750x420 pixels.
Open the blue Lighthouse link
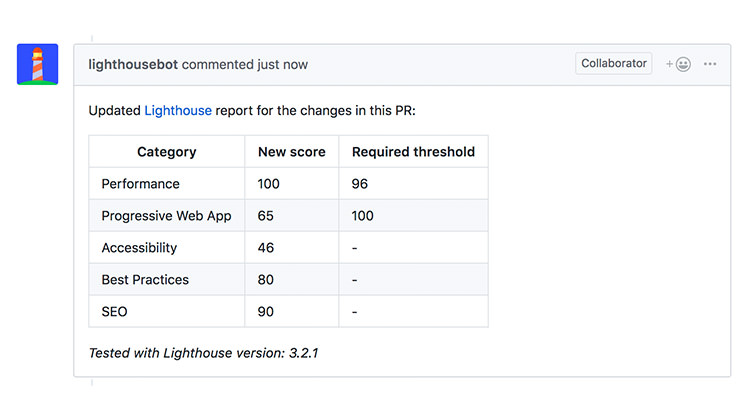178,110
